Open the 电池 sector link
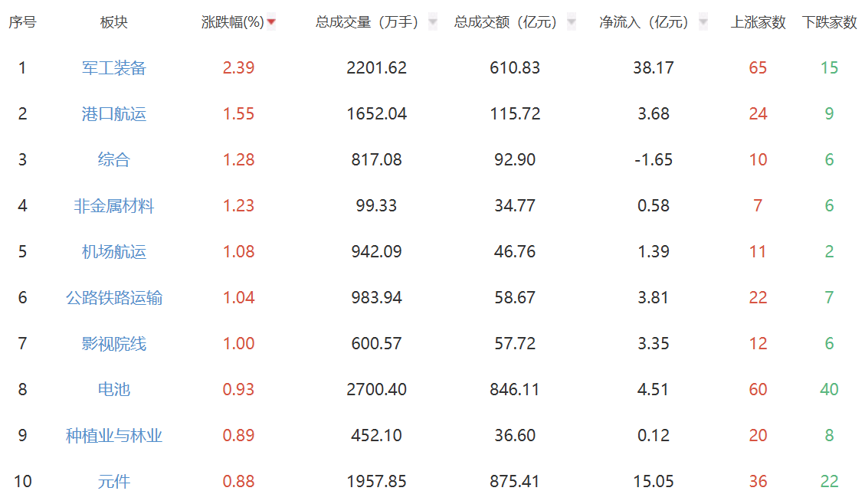This screenshot has width=865, height=504. click(114, 390)
